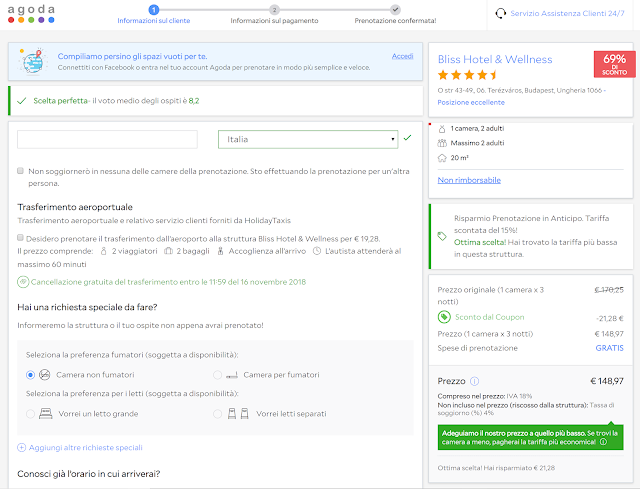
Task: Open the Italia country dropdown
Action: pos(308,140)
